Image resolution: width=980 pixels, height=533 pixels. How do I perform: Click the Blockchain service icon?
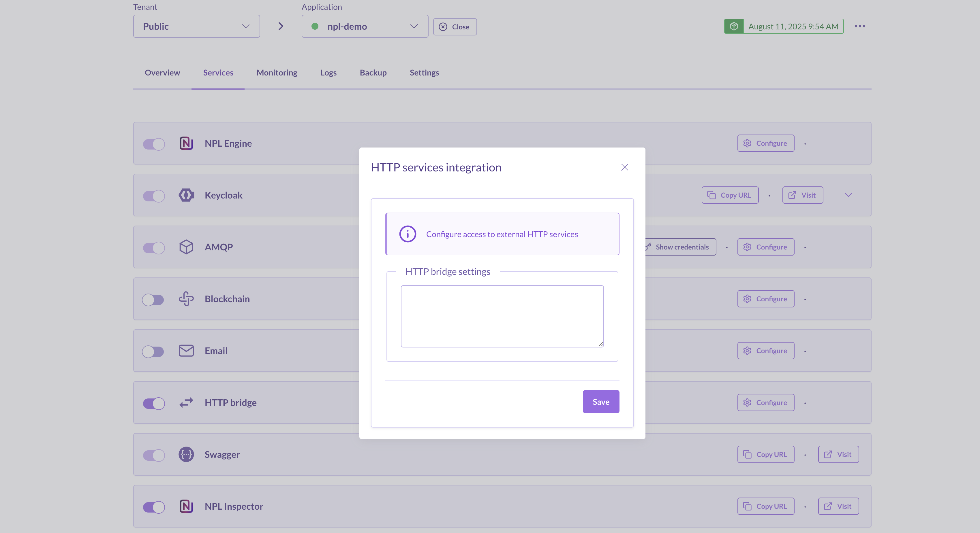click(x=186, y=299)
